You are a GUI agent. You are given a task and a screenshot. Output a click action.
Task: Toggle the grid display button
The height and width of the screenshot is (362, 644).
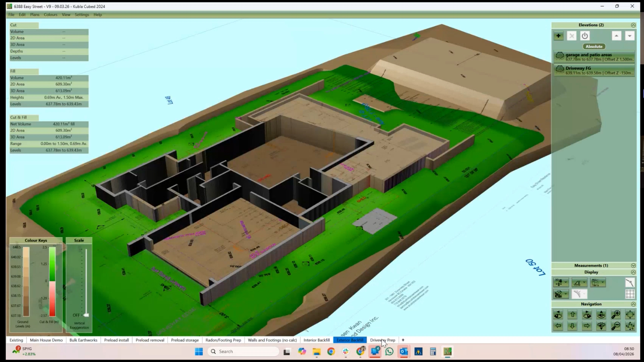[630, 294]
